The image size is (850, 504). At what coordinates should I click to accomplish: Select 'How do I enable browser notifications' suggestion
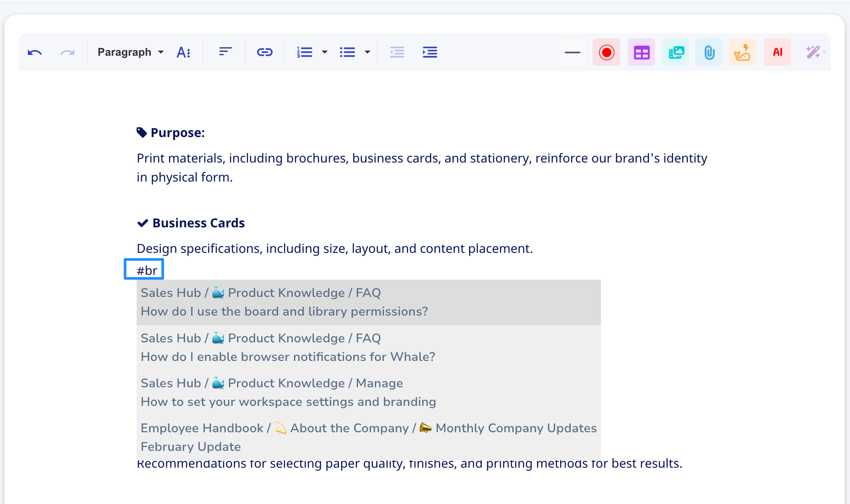(x=288, y=357)
